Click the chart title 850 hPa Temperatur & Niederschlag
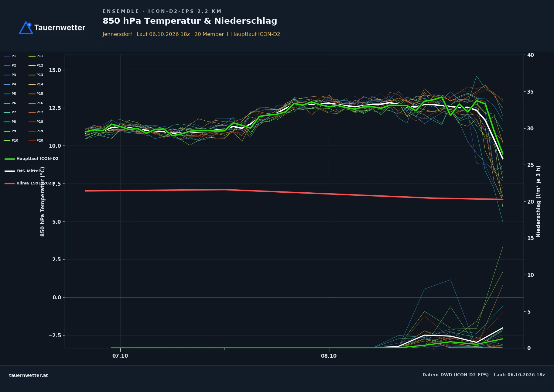 click(190, 21)
